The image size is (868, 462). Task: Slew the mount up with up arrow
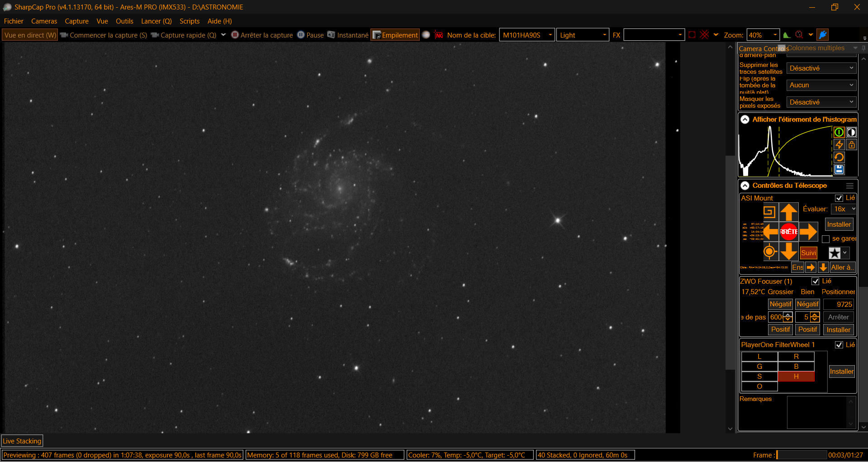788,212
